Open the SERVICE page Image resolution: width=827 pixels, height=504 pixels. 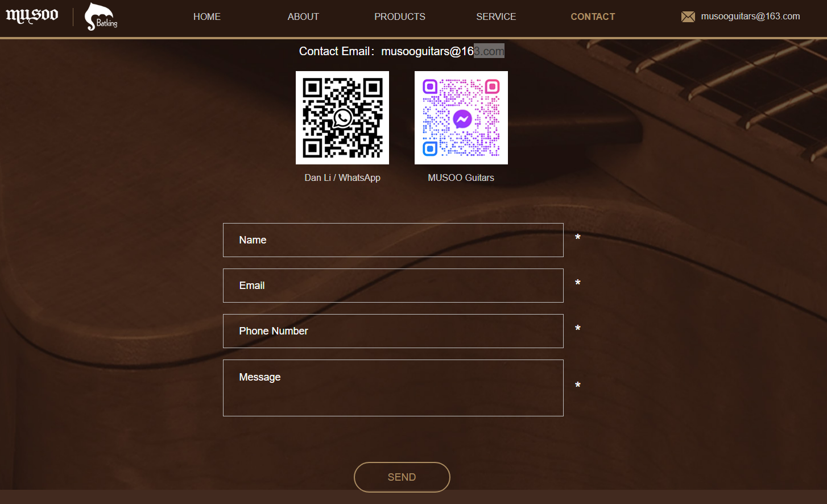click(496, 17)
